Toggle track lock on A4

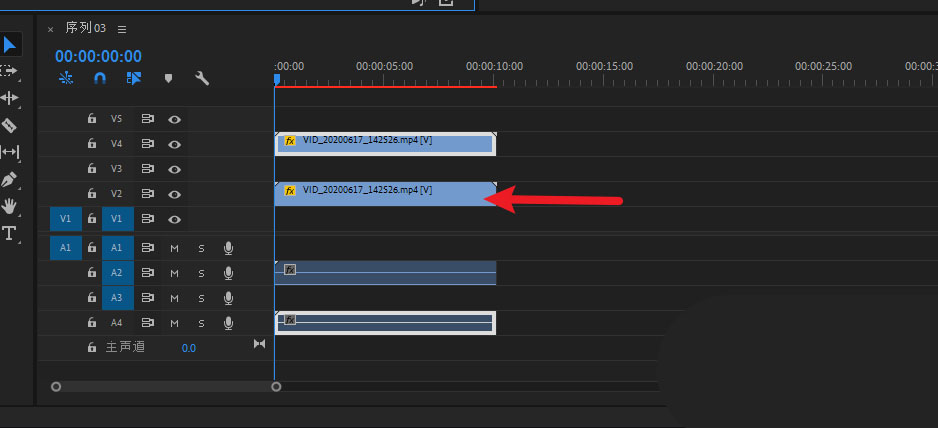[x=92, y=323]
